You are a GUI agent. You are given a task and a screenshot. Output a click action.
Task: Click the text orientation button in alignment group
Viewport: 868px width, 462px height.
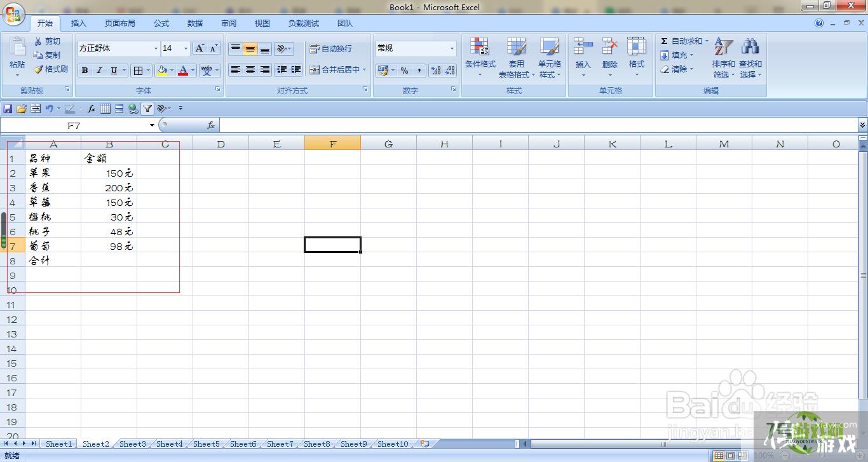(x=283, y=48)
